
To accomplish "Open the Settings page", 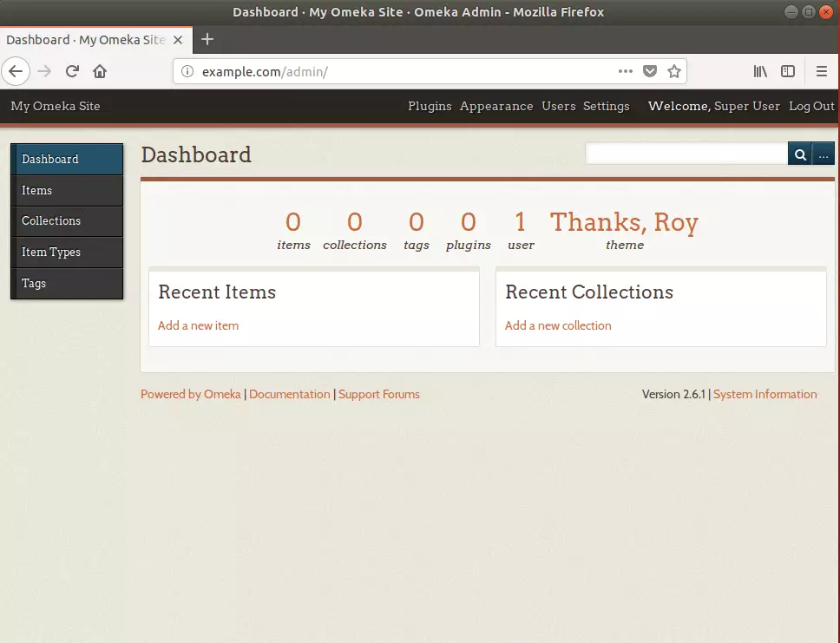I will [606, 106].
